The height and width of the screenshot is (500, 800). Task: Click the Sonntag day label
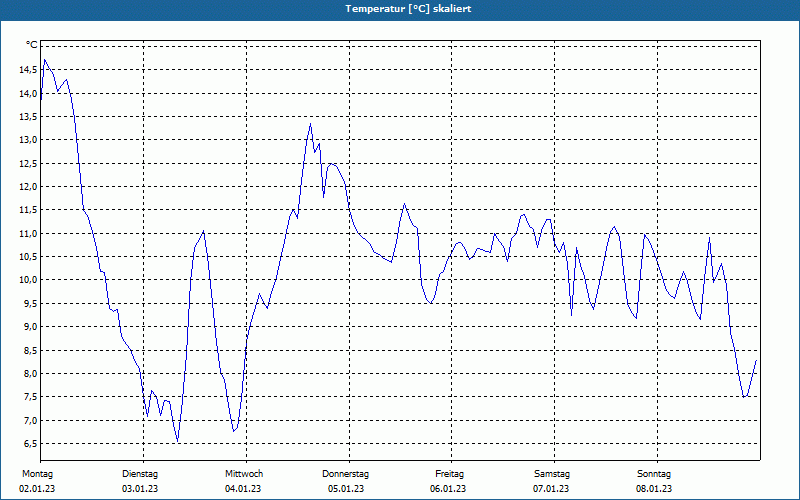pyautogui.click(x=654, y=474)
